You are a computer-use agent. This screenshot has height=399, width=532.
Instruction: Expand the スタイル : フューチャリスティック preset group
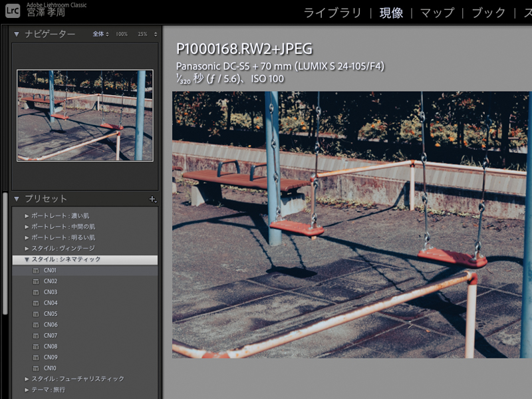point(27,379)
